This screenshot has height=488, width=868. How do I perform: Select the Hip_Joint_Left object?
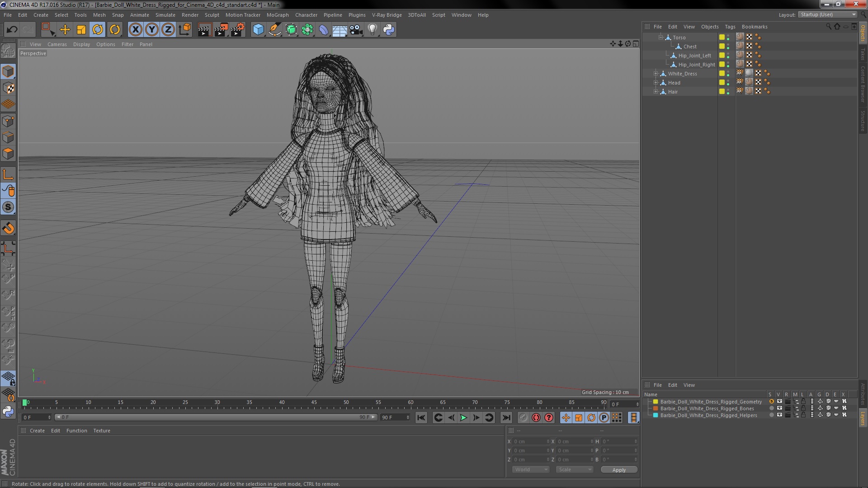coord(694,55)
